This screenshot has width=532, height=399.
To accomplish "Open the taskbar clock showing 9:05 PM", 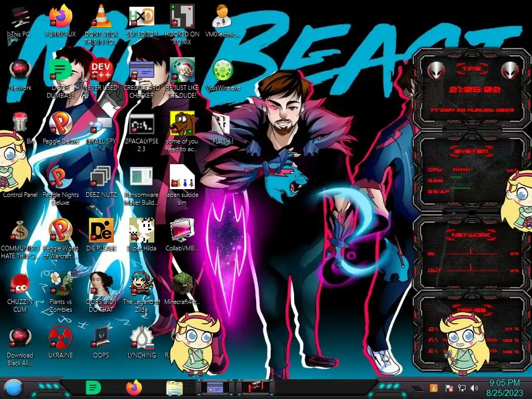I will click(504, 388).
